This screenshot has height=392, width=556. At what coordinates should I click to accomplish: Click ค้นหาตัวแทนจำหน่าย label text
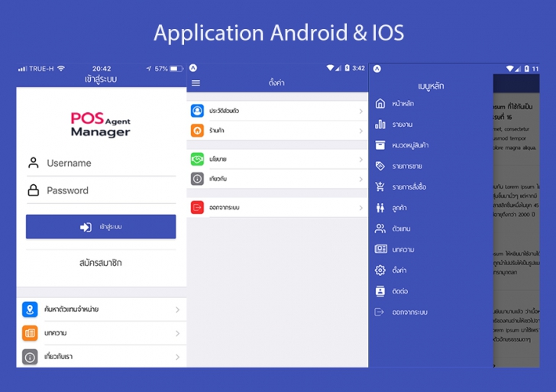coord(71,309)
